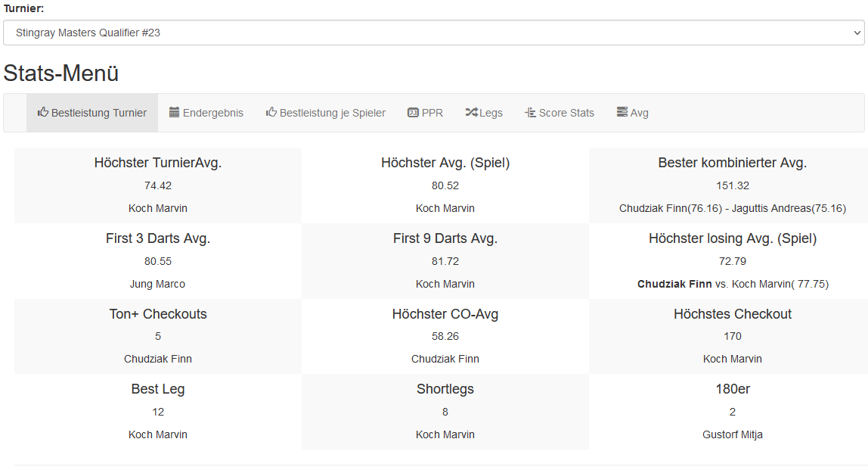This screenshot has width=868, height=467.
Task: Select the Bestleistung je Spieler tab
Action: point(332,113)
